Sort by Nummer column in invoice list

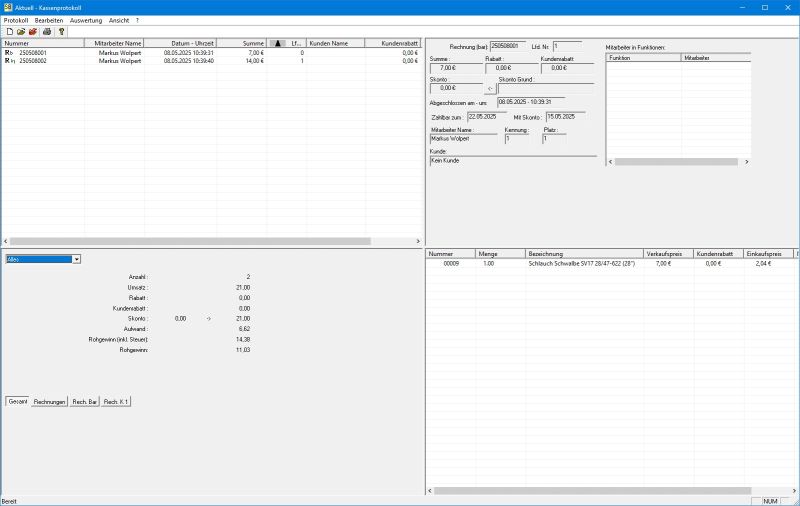43,43
